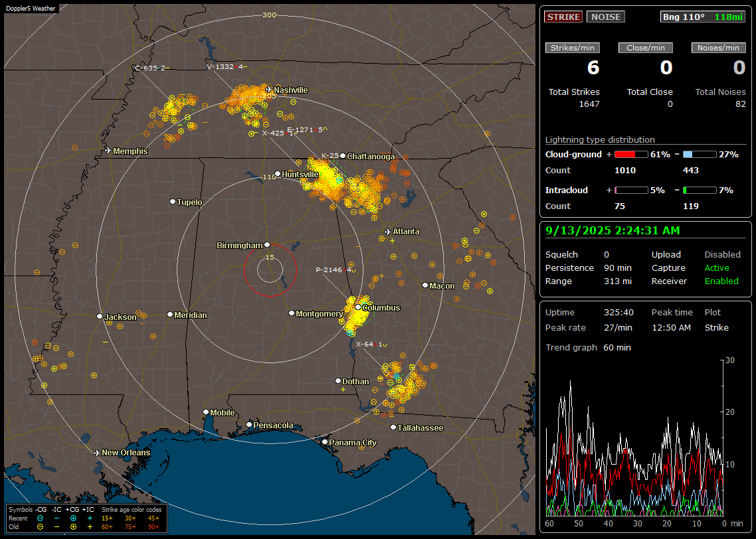Image resolution: width=756 pixels, height=539 pixels.
Task: Click the Receiver status Enabled
Action: (x=721, y=281)
